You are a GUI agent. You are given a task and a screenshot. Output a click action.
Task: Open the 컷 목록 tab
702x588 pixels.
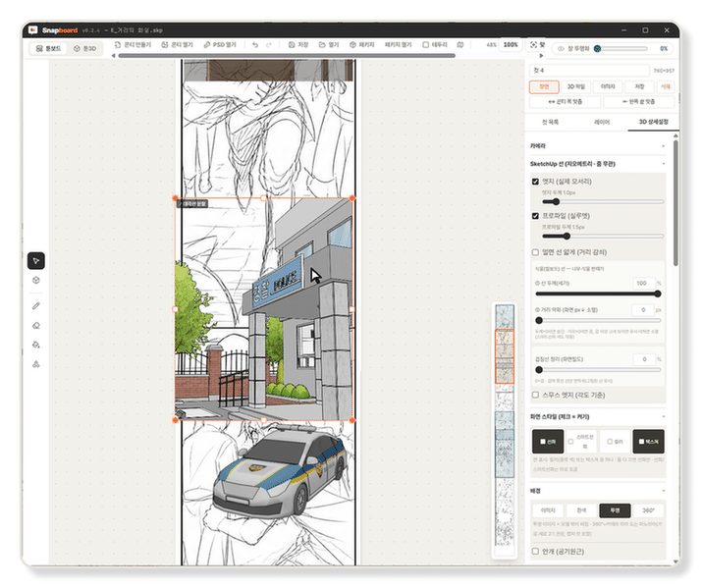(550, 122)
